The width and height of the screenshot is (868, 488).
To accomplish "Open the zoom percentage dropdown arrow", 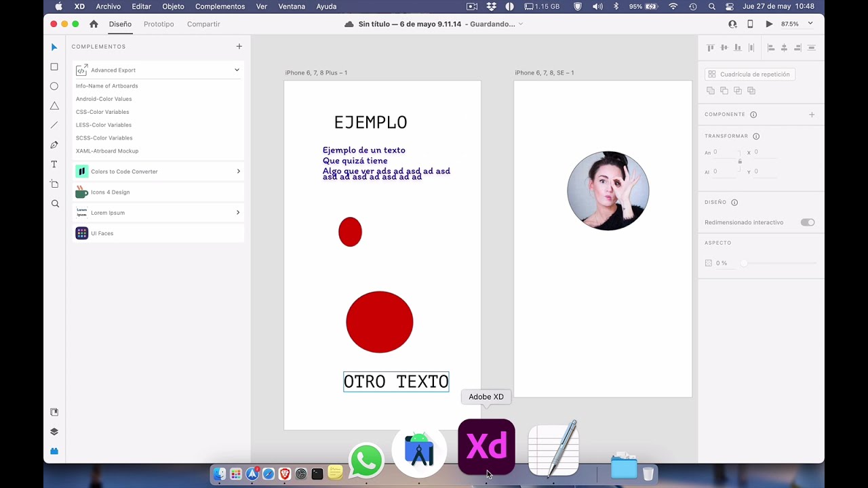I will pos(810,24).
